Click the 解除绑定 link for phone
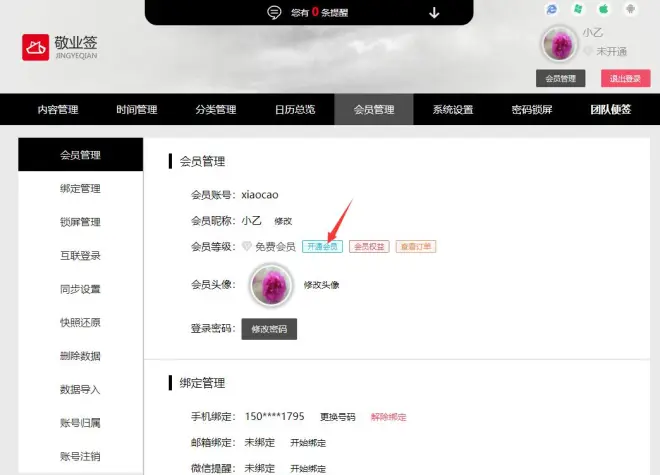The width and height of the screenshot is (660, 475). point(389,417)
